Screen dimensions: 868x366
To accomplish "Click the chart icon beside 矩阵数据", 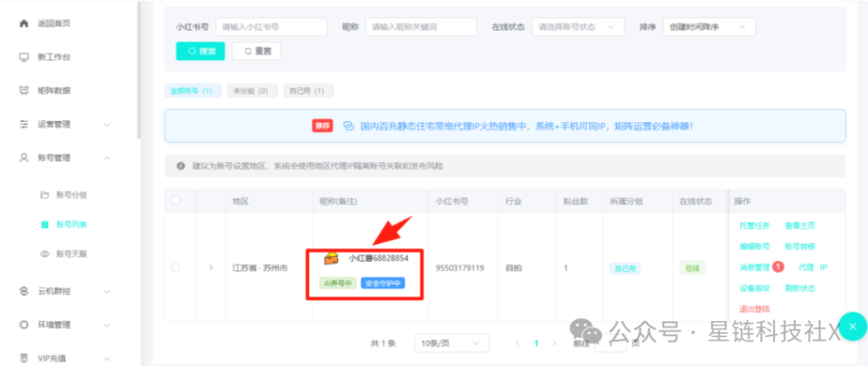I will [23, 91].
